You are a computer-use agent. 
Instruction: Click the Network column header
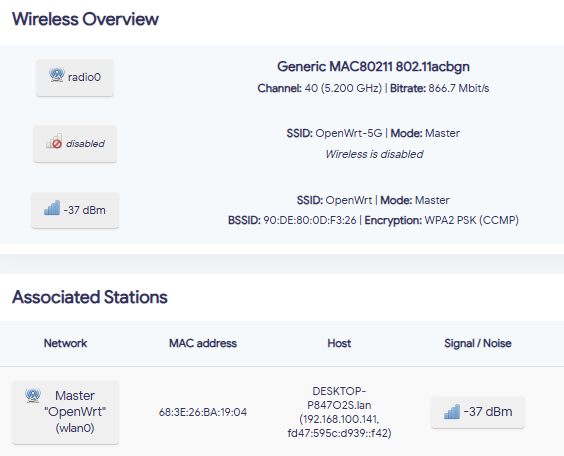click(65, 343)
